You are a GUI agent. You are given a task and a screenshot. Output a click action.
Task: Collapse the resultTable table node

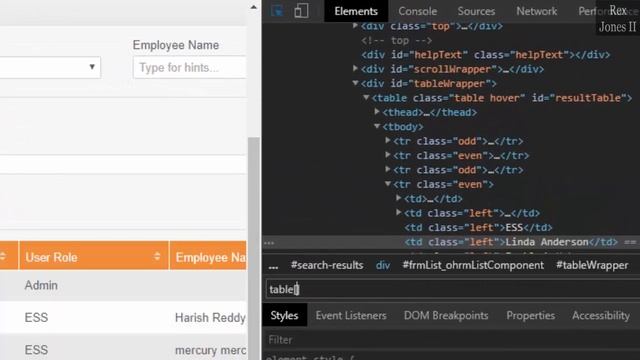coord(366,97)
